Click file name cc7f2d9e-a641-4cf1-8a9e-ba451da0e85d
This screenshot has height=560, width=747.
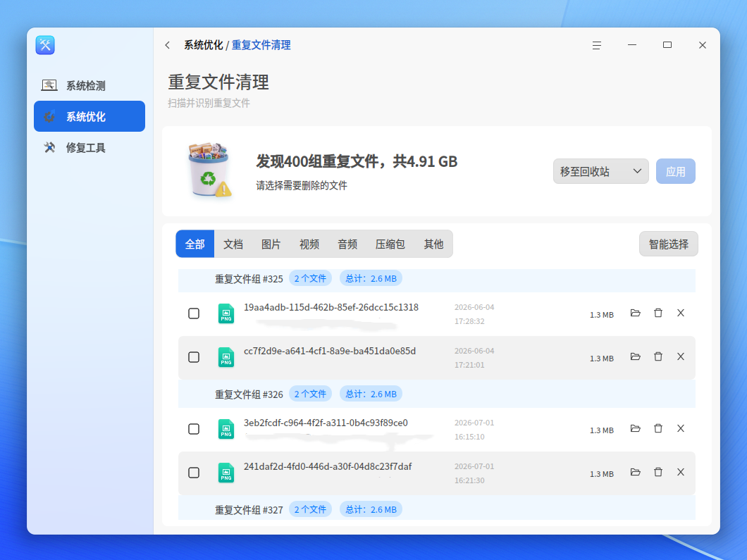[330, 351]
